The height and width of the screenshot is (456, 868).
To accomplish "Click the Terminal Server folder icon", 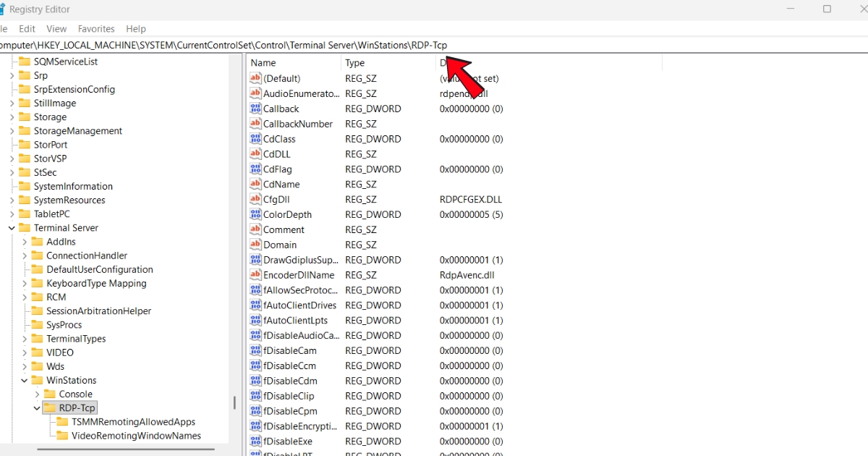I will tap(25, 228).
